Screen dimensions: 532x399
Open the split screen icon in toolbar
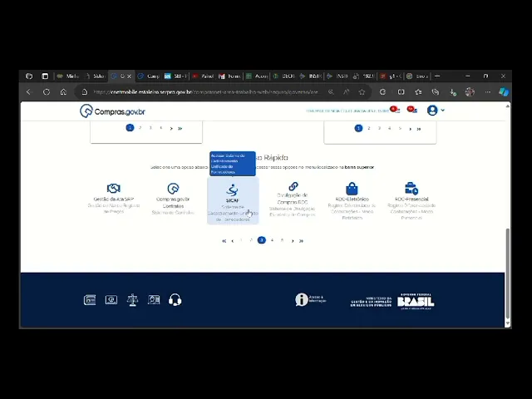(401, 92)
